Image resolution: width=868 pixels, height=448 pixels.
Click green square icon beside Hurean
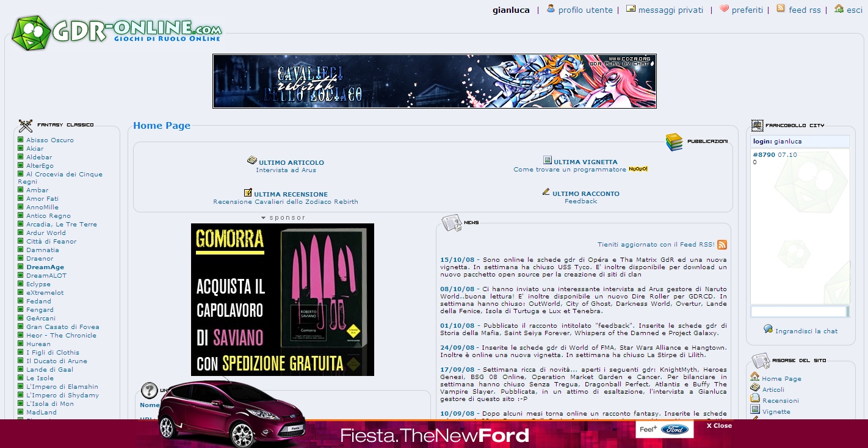(21, 344)
